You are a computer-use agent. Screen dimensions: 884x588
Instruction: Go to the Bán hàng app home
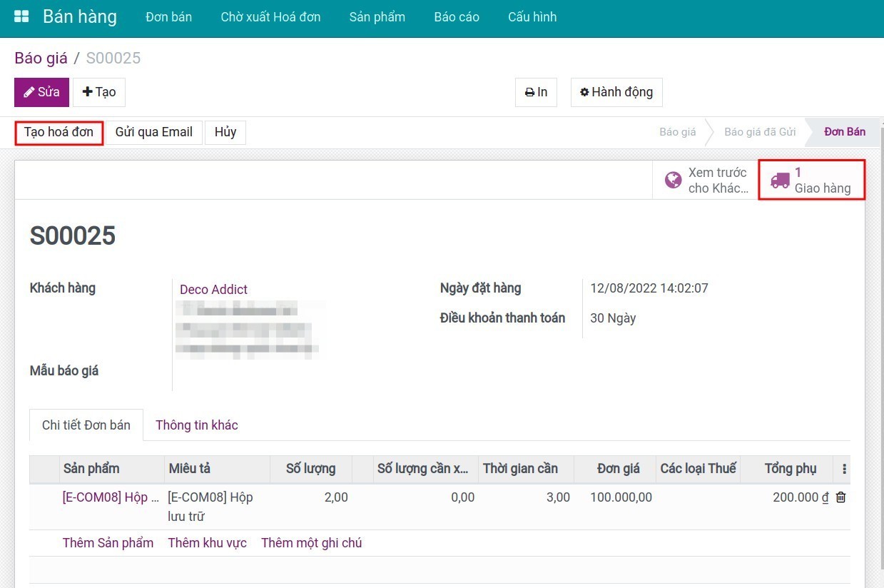click(x=80, y=17)
